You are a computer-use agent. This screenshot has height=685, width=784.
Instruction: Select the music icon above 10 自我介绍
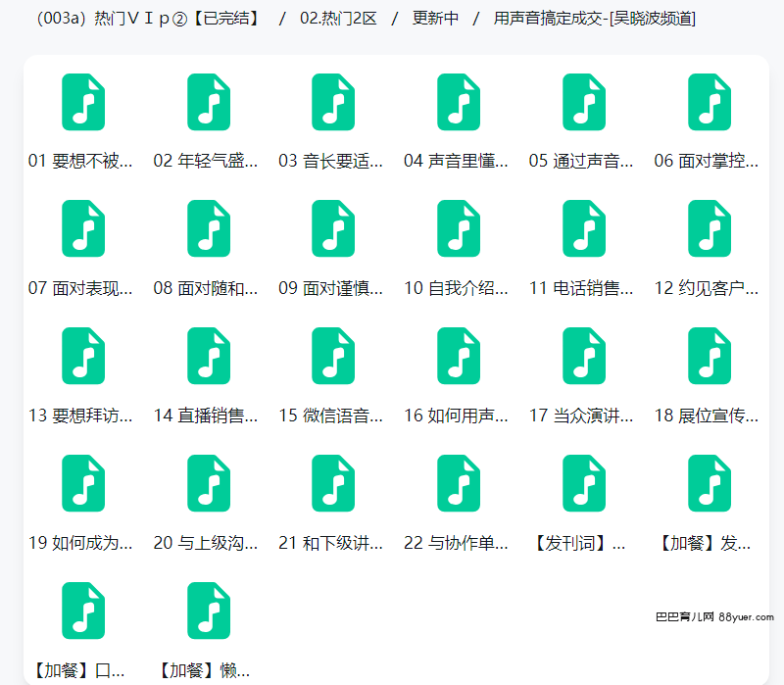(x=459, y=228)
